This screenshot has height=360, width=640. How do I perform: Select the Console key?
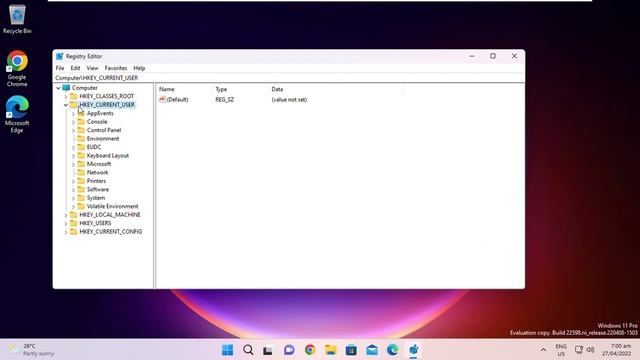97,122
